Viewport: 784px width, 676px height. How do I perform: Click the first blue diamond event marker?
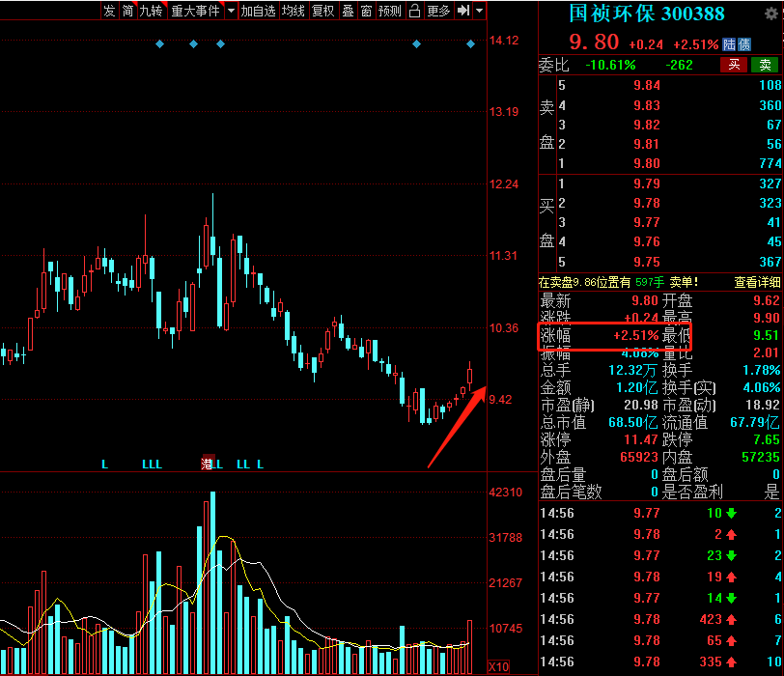click(x=159, y=44)
